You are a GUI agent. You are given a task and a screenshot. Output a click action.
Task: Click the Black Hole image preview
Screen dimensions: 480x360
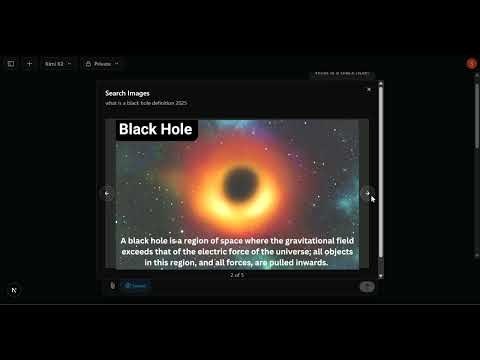[237, 194]
